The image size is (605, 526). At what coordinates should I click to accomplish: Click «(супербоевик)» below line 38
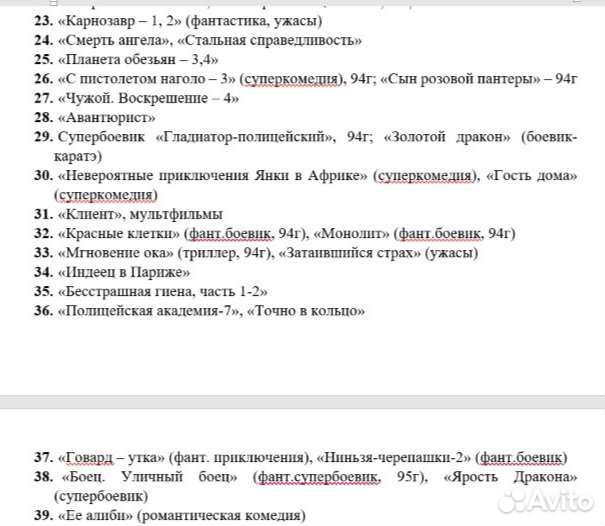click(101, 496)
